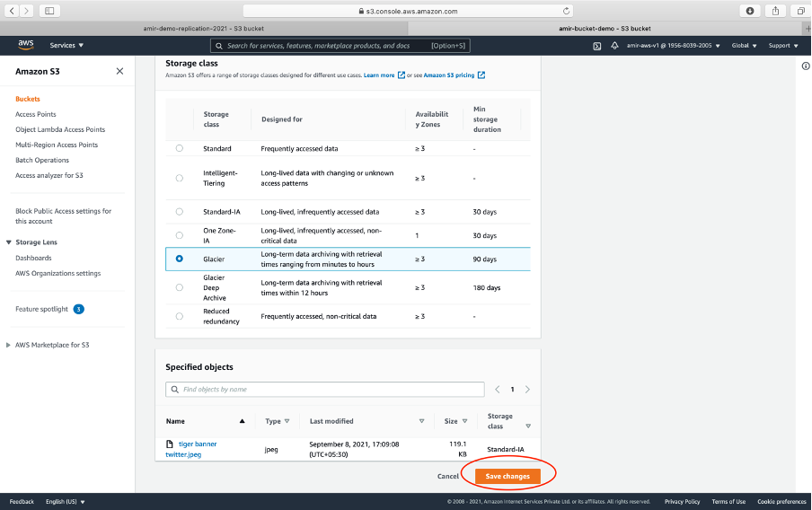Collapse the Storage Lens section
The width and height of the screenshot is (812, 510).
tap(8, 242)
